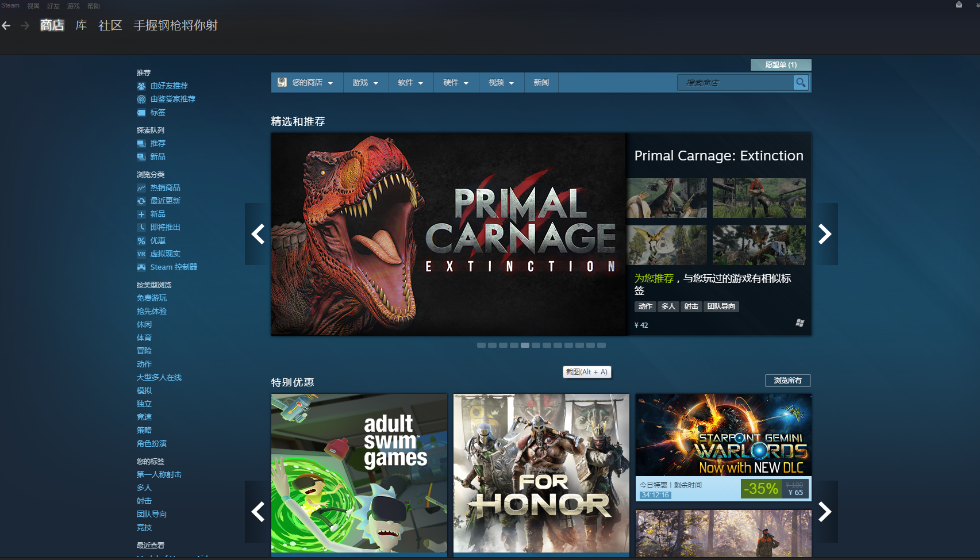Viewport: 980px width, 560px height.
Task: Click the 最近更新 refresh icon
Action: [x=141, y=201]
